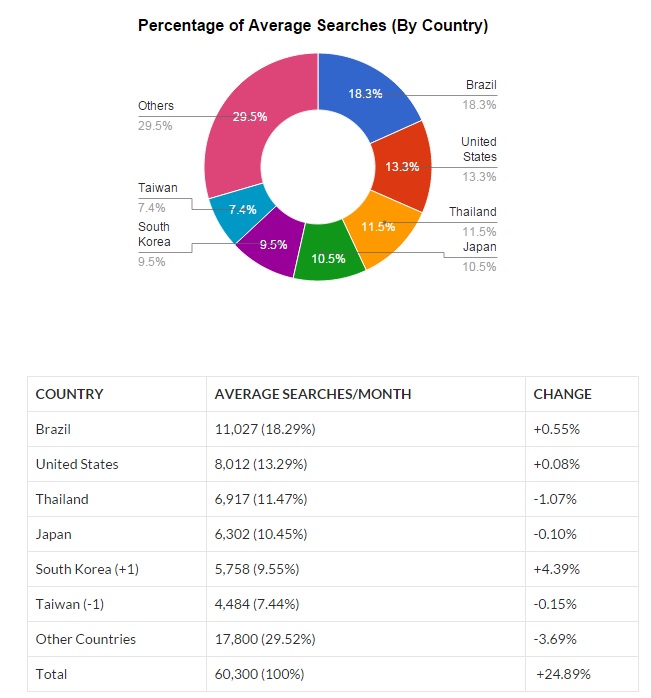Screen dimensions: 651x698
Task: Click the teal Taiwan 7.4% slice
Action: coord(240,211)
